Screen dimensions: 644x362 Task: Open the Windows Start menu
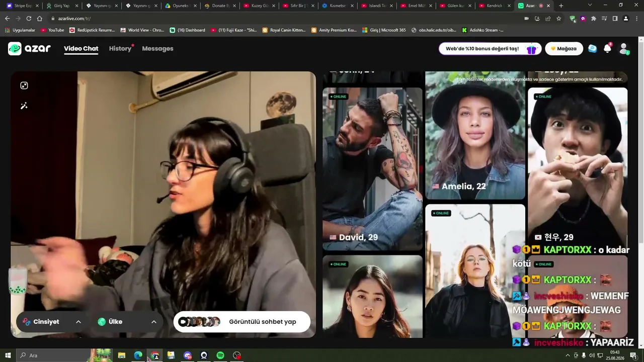[x=8, y=355]
